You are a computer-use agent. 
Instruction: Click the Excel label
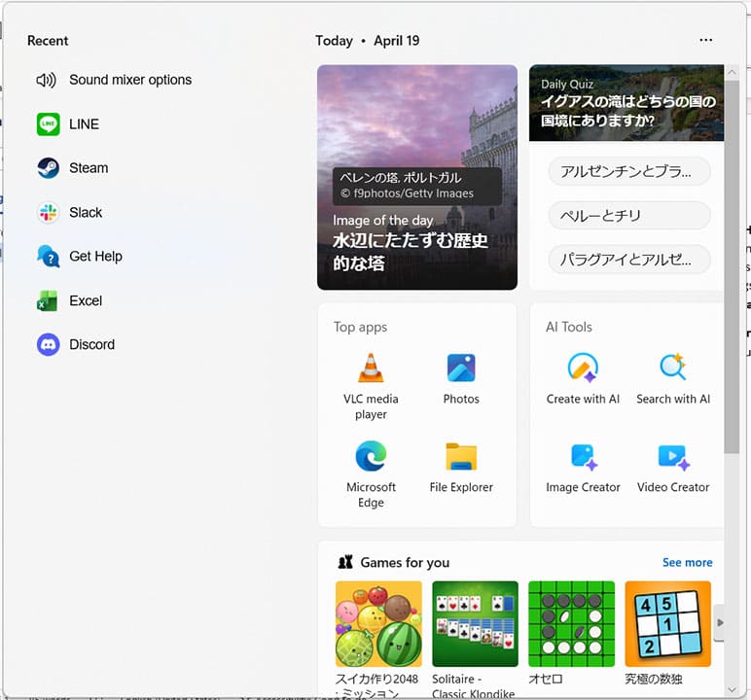tap(86, 300)
